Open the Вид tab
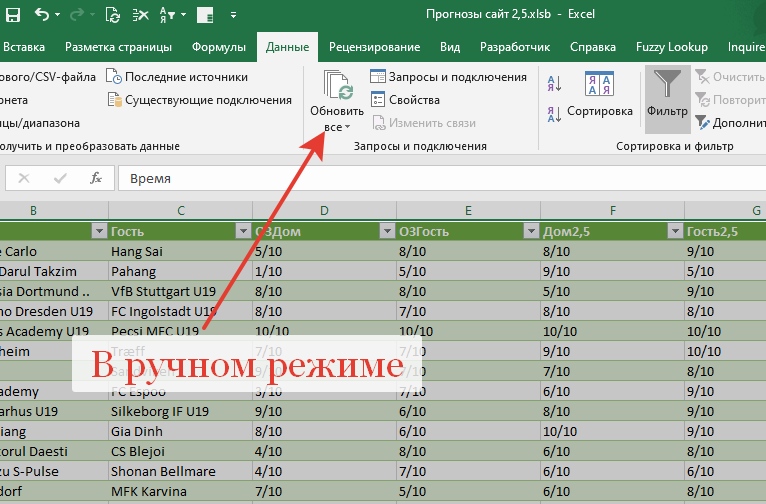This screenshot has height=504, width=766. coord(449,47)
